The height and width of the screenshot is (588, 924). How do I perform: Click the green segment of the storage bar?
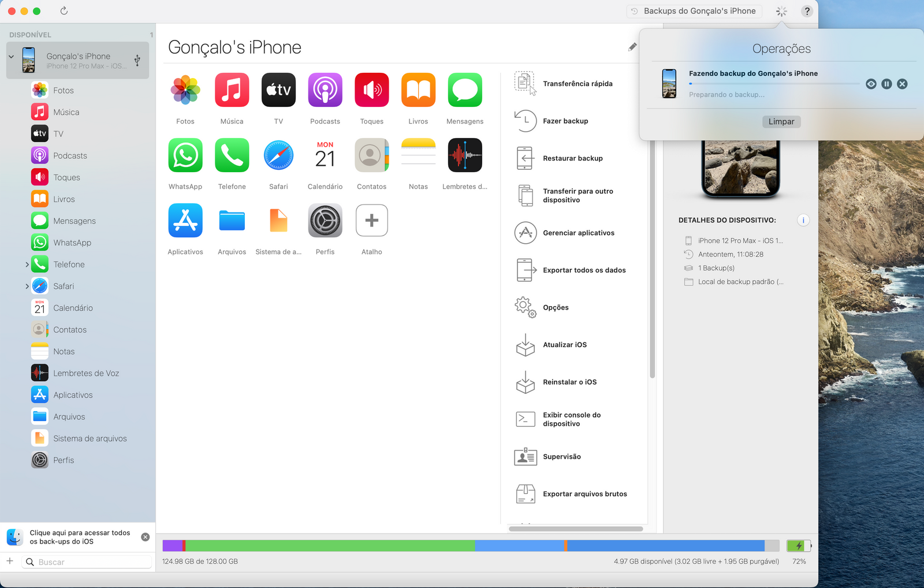[x=329, y=546]
